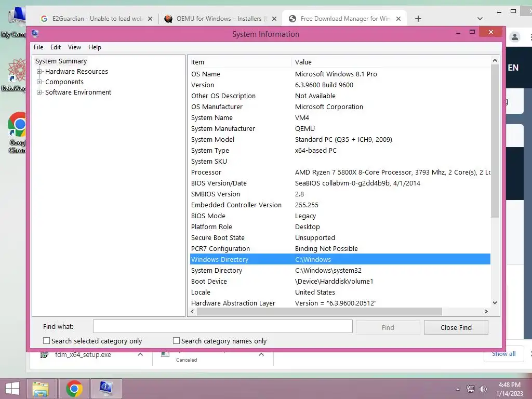Open canceled download options chevron
The image size is (532, 399).
click(x=261, y=354)
